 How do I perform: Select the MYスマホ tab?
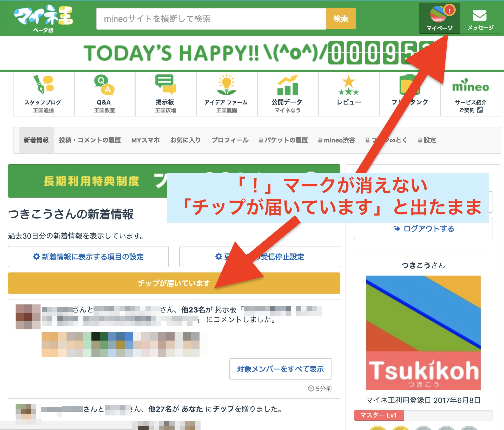[x=145, y=140]
